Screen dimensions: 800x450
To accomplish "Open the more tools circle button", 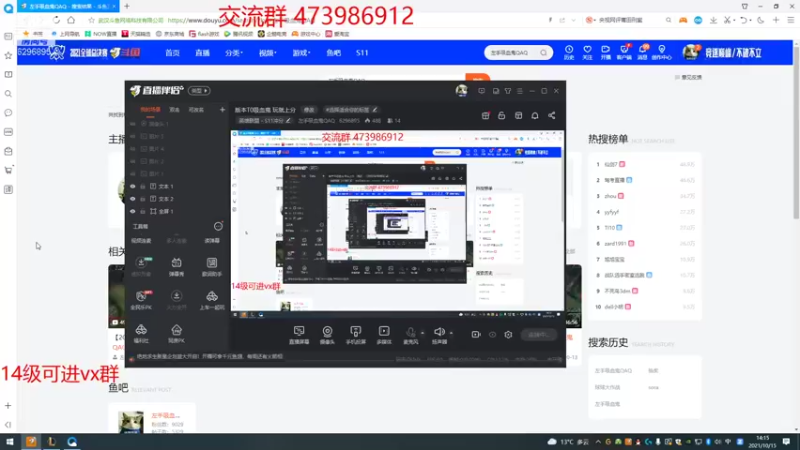I will pos(218,226).
